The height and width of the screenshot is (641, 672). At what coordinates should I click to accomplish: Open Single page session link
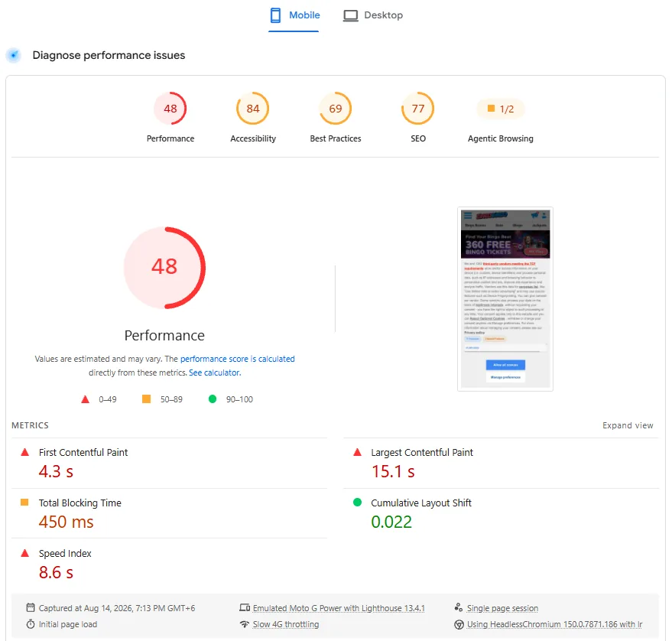(502, 608)
